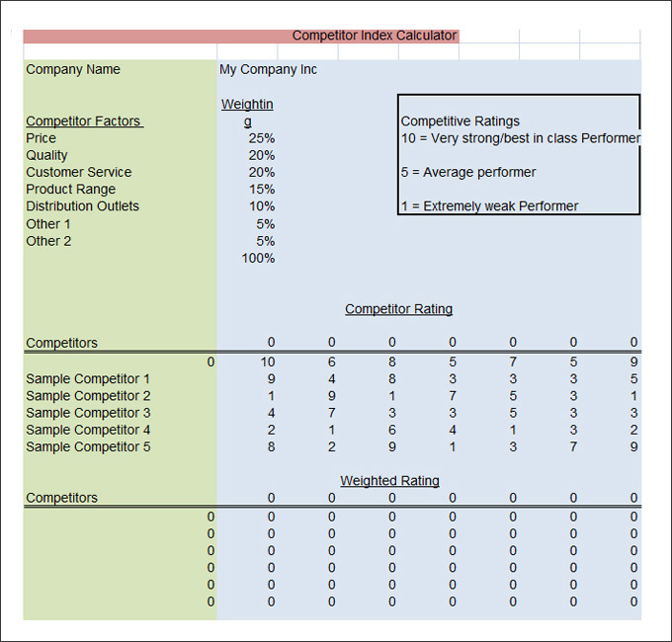This screenshot has height=642, width=672.
Task: Click the Sample Competitor 5 row label
Action: pos(88,446)
